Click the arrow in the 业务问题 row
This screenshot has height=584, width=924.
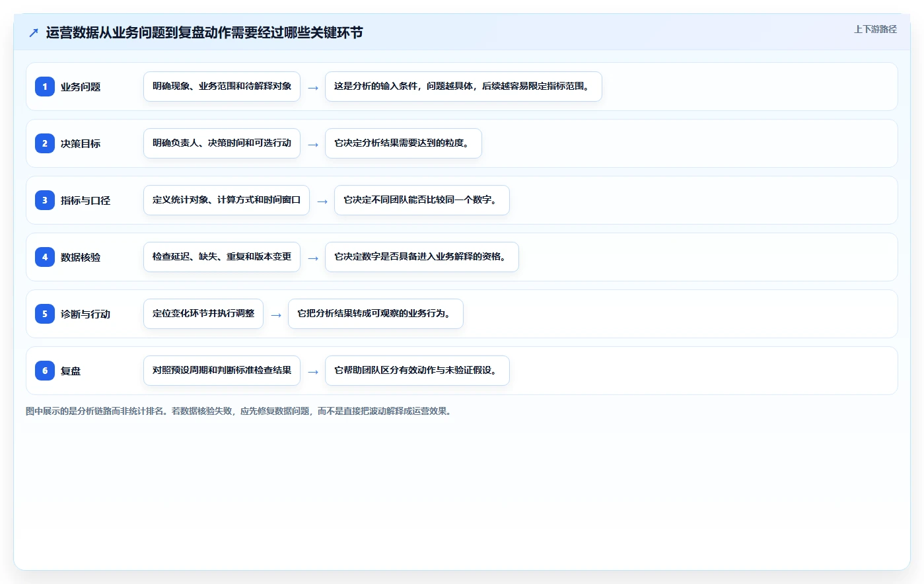[313, 88]
